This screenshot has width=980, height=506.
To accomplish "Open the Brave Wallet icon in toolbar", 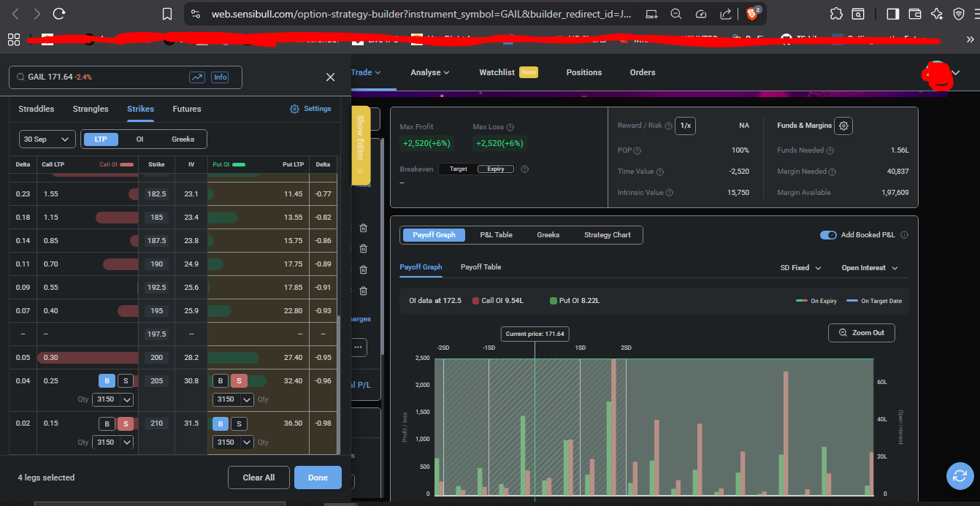I will (x=914, y=14).
